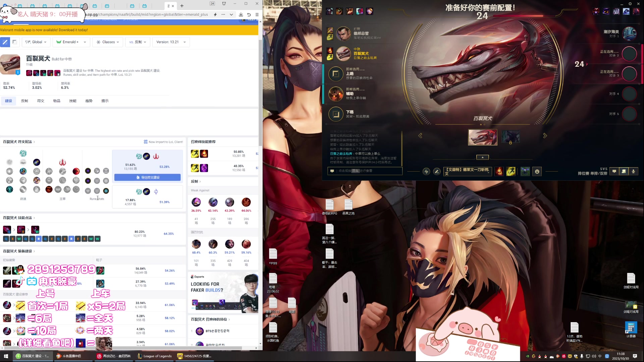Click browser skin shirt icon in title bar

[224, 4]
